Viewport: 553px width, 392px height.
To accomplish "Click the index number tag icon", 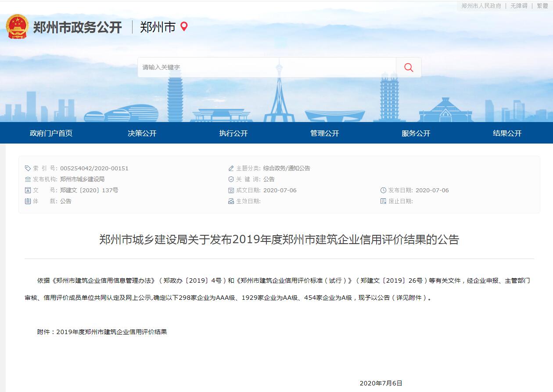I will 28,168.
